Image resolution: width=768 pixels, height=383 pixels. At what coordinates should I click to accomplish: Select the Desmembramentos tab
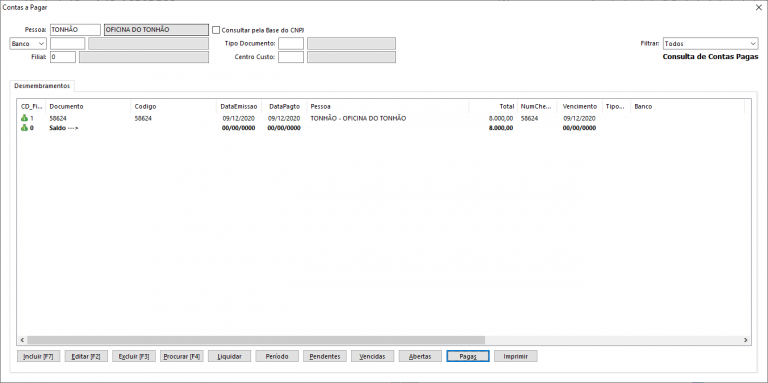click(x=42, y=86)
